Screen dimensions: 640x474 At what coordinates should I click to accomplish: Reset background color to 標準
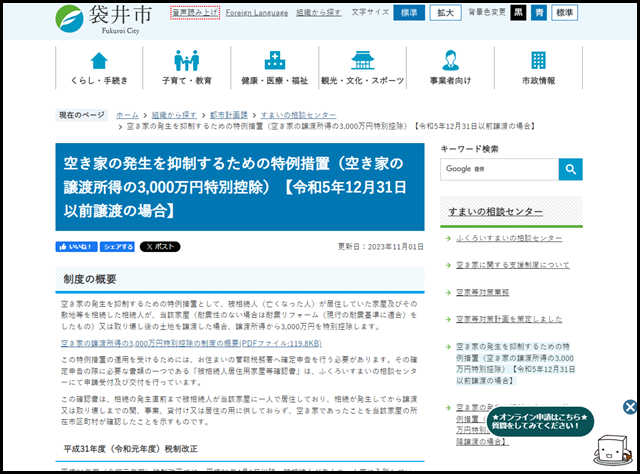[564, 13]
